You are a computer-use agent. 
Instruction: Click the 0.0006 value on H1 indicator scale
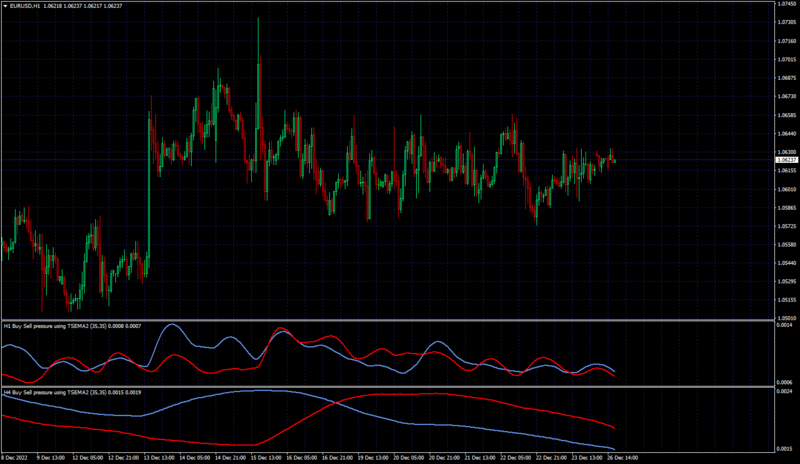(x=785, y=382)
